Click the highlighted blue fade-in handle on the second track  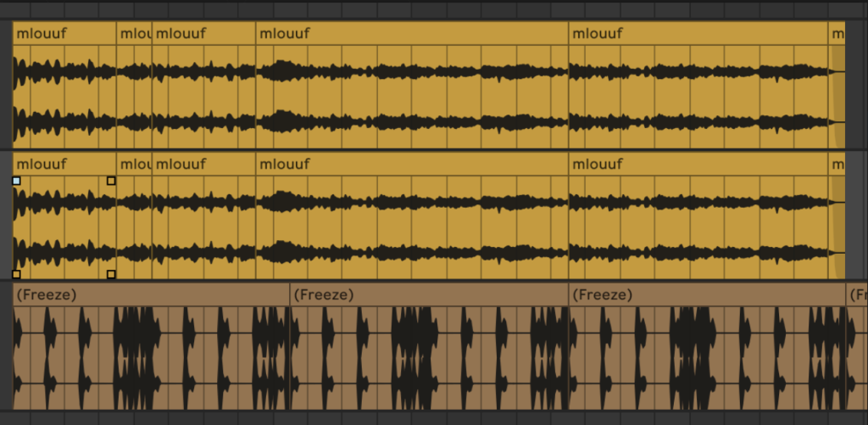(x=16, y=181)
